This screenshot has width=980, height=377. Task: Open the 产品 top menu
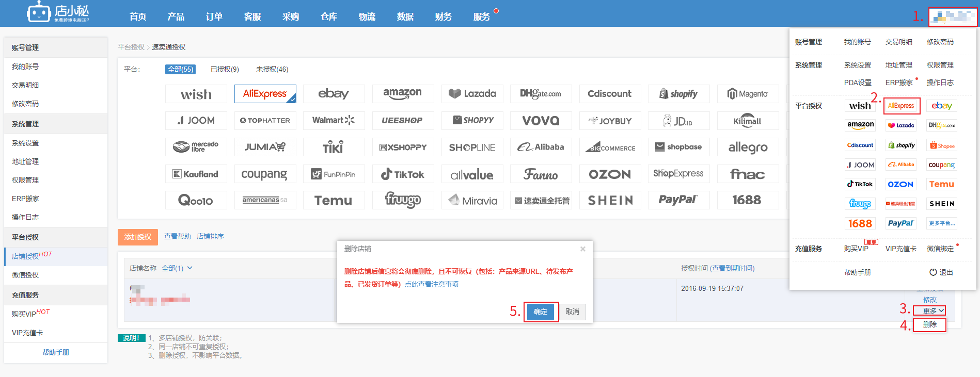point(176,17)
